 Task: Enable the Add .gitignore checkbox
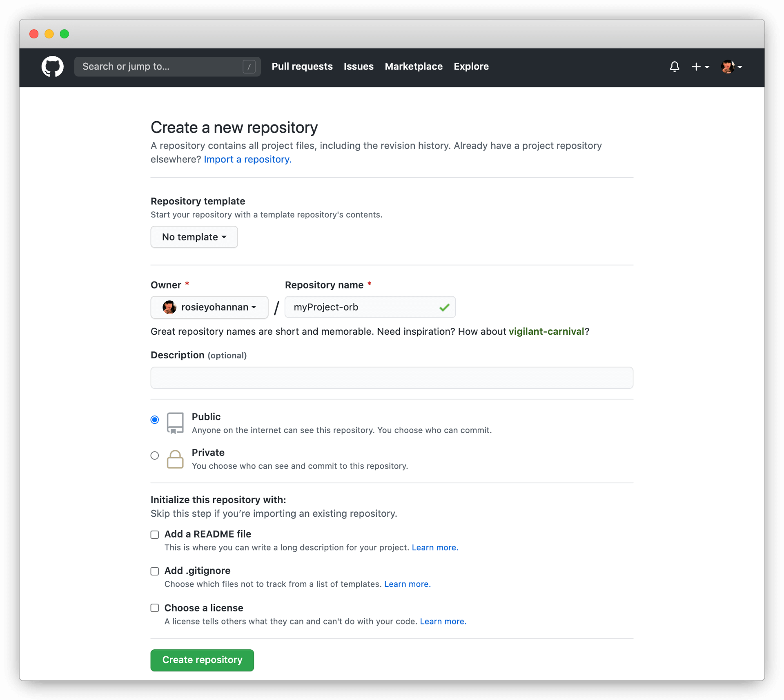pyautogui.click(x=154, y=570)
